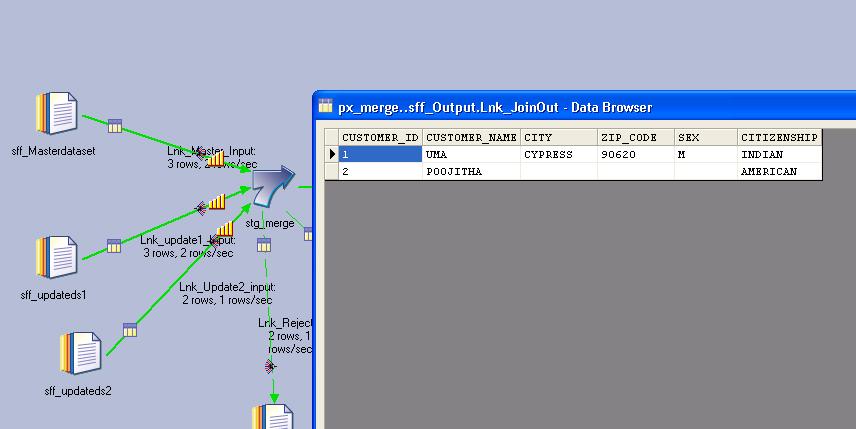Click the AMERICAN citizenship cell

[x=779, y=172]
